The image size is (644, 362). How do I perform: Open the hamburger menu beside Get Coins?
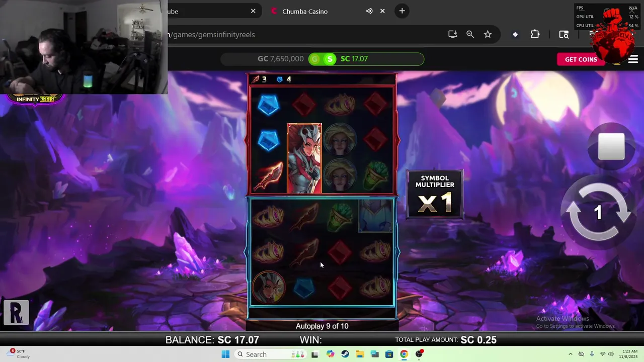coord(633,59)
